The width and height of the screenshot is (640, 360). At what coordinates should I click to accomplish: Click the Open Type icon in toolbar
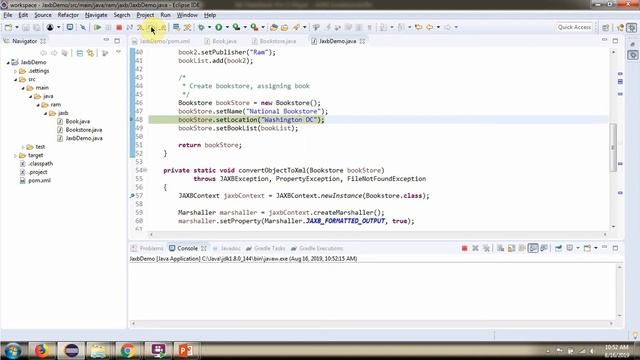(x=274, y=27)
